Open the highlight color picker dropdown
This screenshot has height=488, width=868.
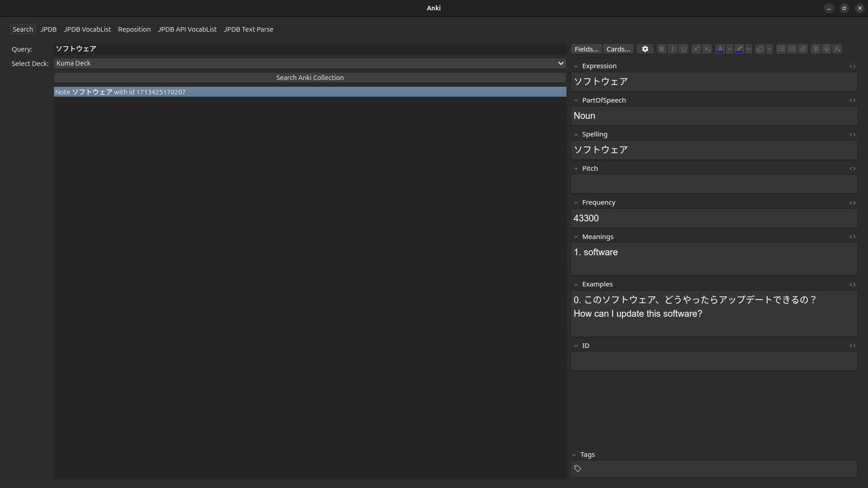click(749, 49)
